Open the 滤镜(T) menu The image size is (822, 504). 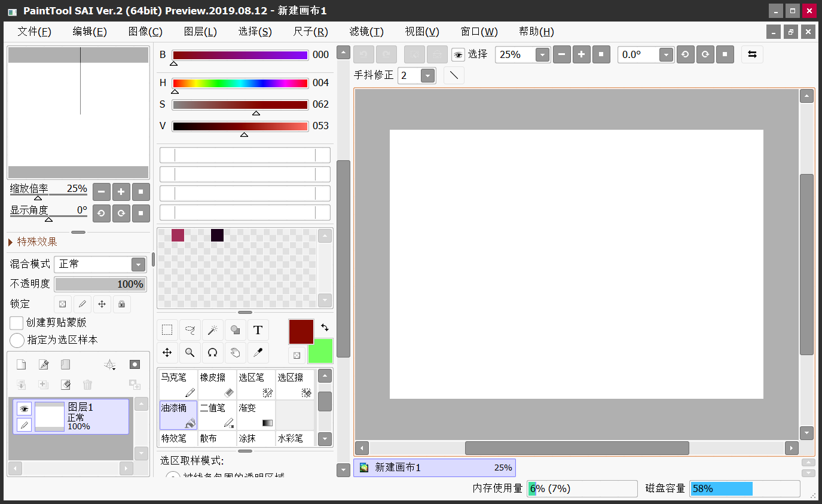[x=366, y=32]
